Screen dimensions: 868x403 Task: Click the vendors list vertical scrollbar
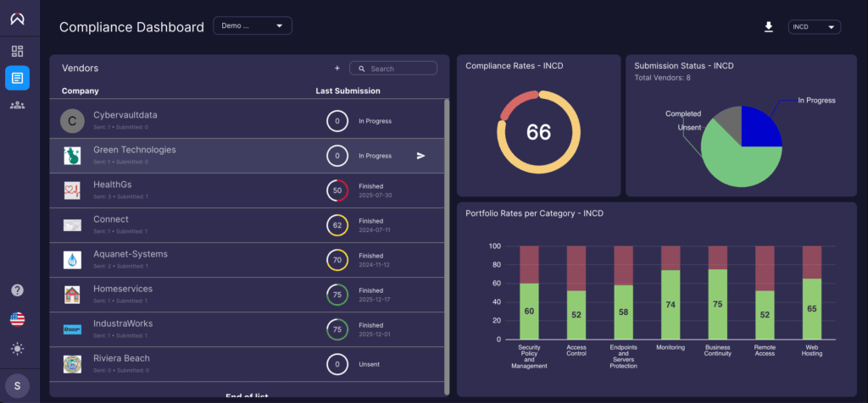pyautogui.click(x=447, y=246)
